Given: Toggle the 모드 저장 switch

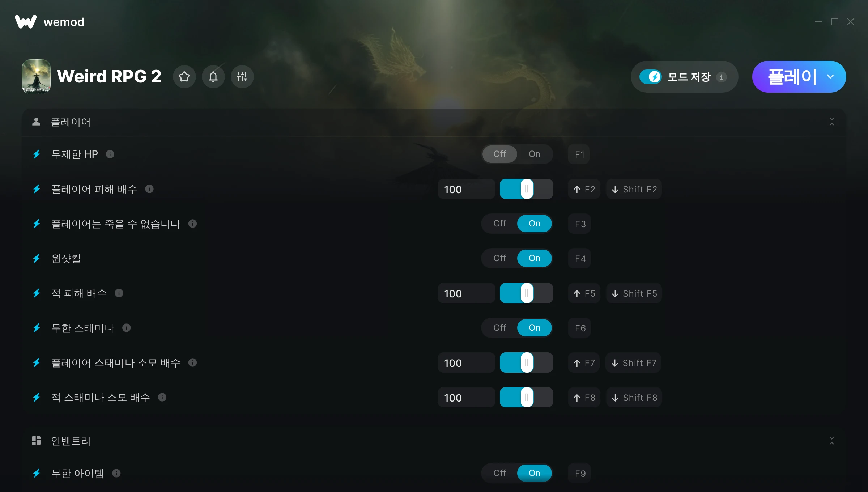Looking at the screenshot, I should pyautogui.click(x=650, y=77).
